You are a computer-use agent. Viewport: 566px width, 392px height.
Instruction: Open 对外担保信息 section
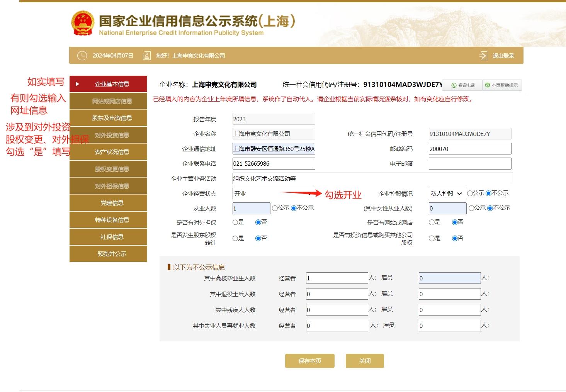click(108, 186)
